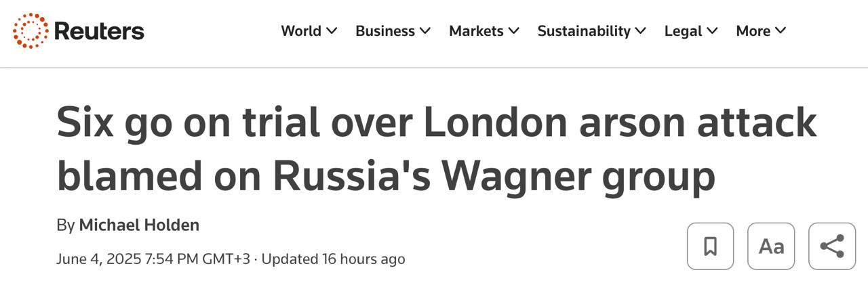The height and width of the screenshot is (285, 868).
Task: Select the Markets navigation label
Action: tap(476, 31)
